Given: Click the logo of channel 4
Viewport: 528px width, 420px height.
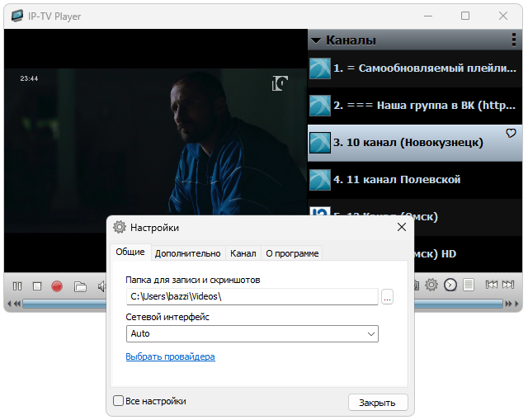Looking at the screenshot, I should [x=320, y=180].
